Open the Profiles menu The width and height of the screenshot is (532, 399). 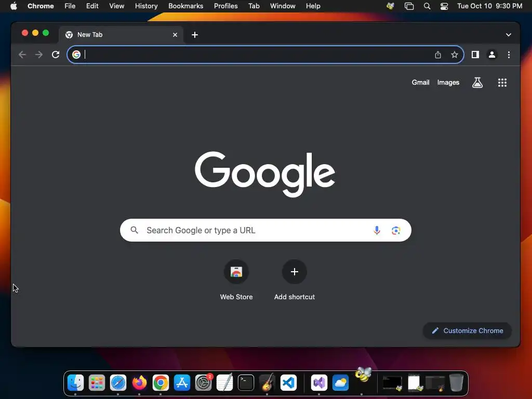coord(226,6)
